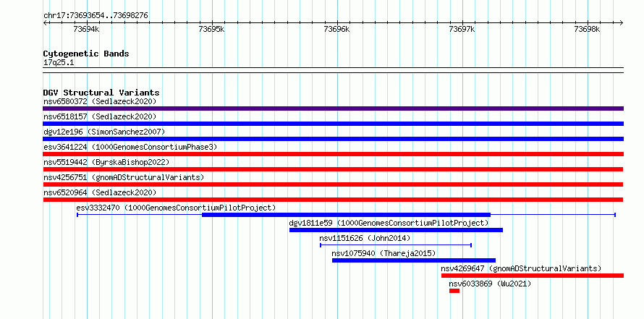Click the red nsv5519442 variant bar
Viewport: 644px width, 319px height.
point(333,169)
